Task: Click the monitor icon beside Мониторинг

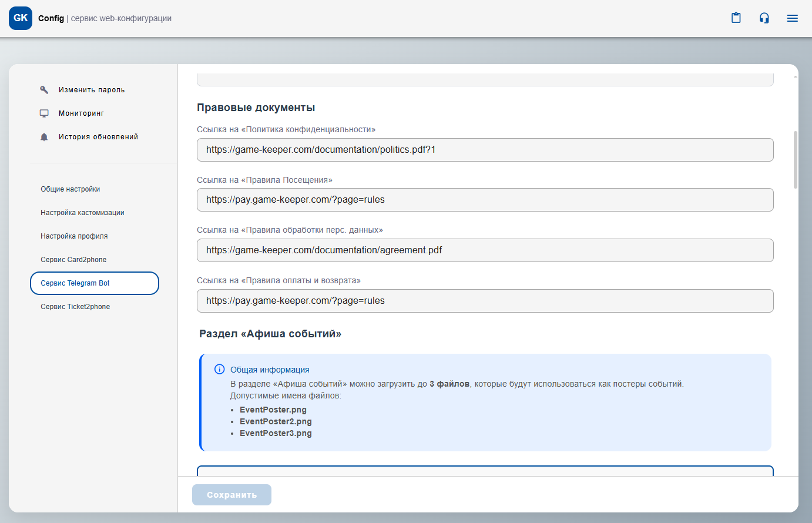Action: tap(44, 113)
